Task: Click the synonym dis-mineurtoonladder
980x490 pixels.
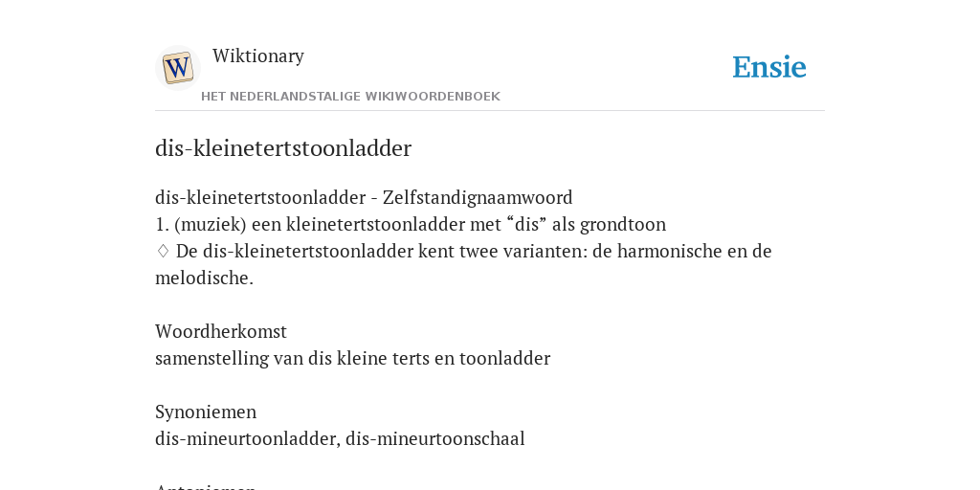Action: [248, 438]
